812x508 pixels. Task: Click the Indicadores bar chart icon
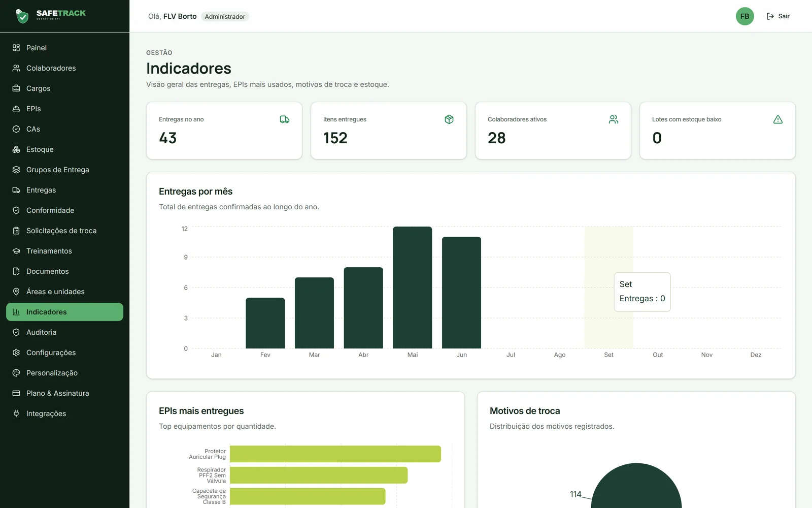(16, 312)
